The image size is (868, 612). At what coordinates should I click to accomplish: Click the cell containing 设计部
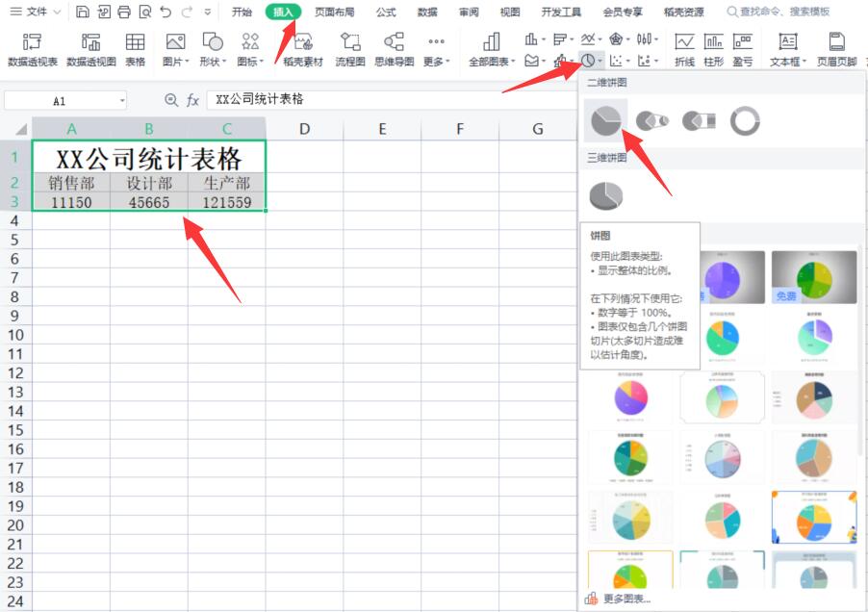[x=149, y=183]
